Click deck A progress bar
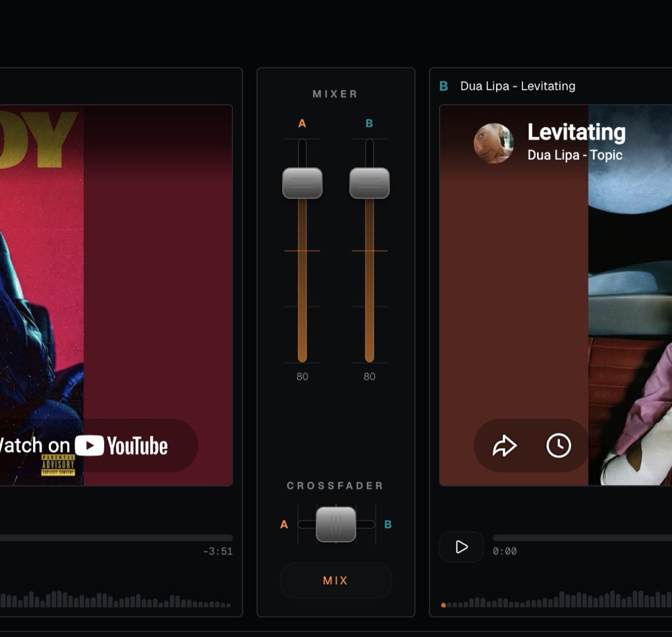The width and height of the screenshot is (672, 637). pyautogui.click(x=116, y=538)
